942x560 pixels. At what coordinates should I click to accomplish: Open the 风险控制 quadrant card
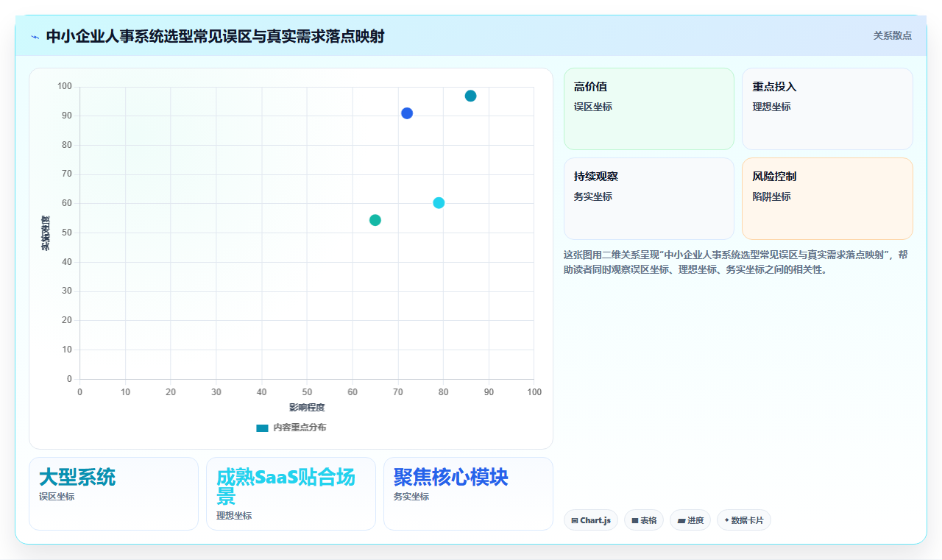[827, 199]
